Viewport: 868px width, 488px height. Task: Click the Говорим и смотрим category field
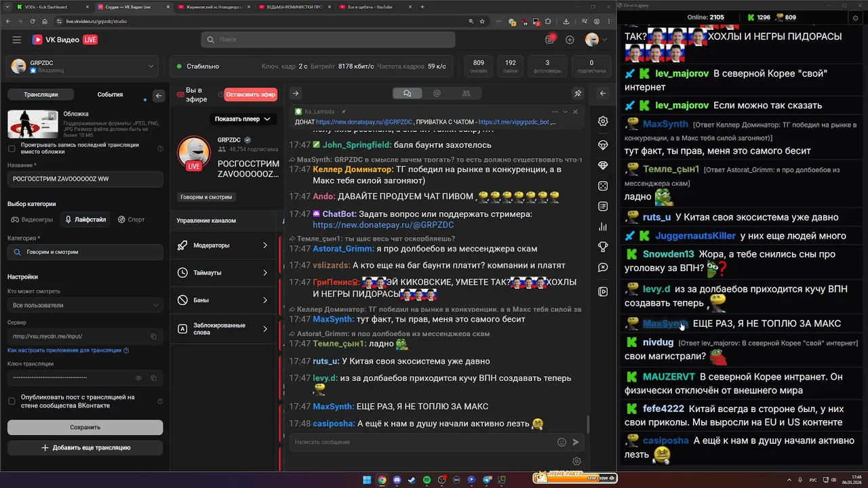click(x=85, y=252)
